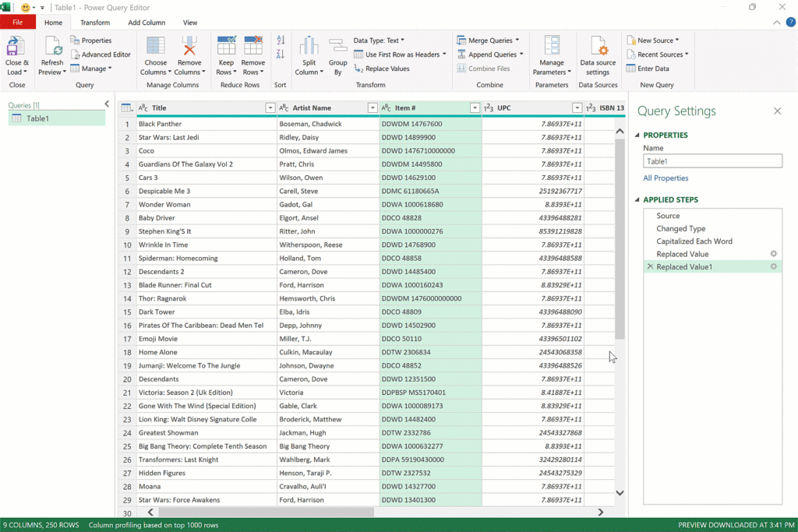Click the All Properties link
The width and height of the screenshot is (798, 532).
[666, 178]
